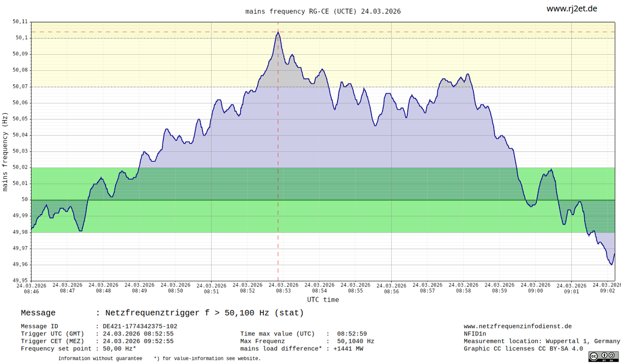
Task: Click the 08:49 time axis label
Action: click(139, 287)
